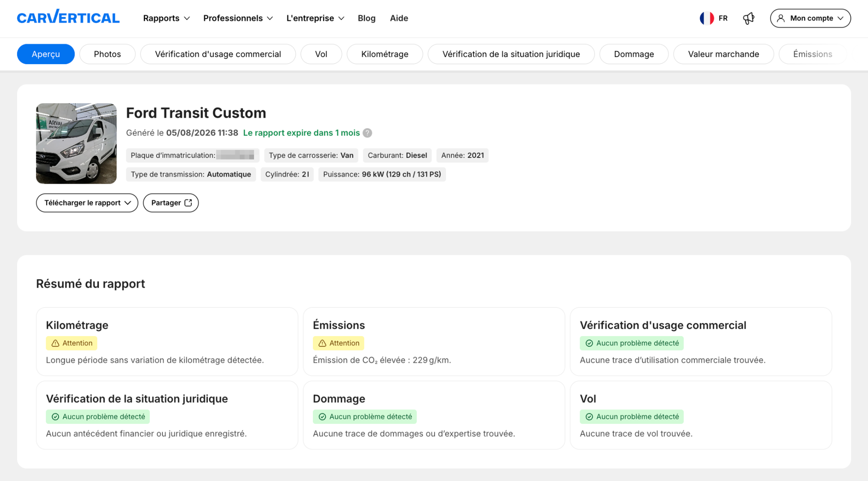The width and height of the screenshot is (868, 481).
Task: Click the user icon in Mon compte
Action: tap(780, 18)
